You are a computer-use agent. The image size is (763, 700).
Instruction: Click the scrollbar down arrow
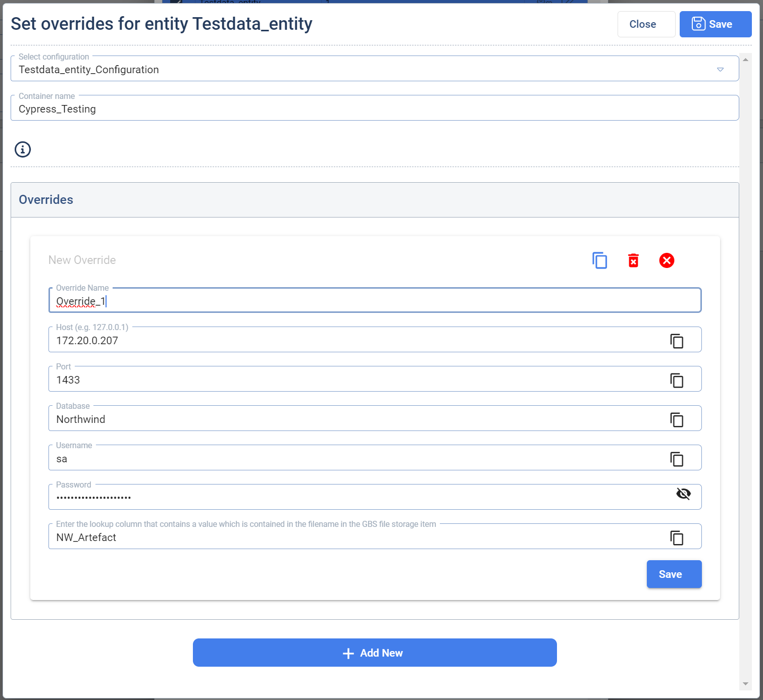point(745,684)
